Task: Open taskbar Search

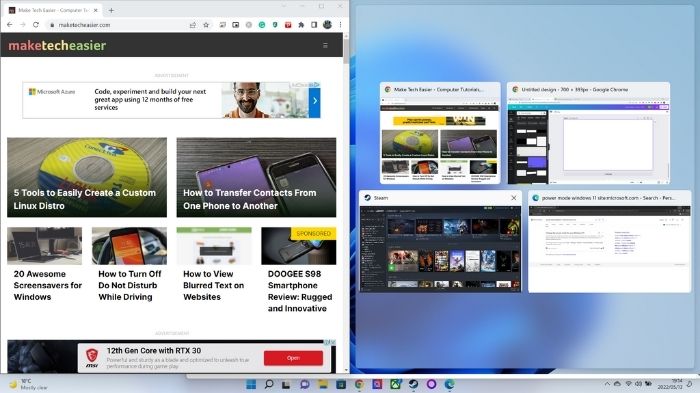Action: (x=269, y=384)
